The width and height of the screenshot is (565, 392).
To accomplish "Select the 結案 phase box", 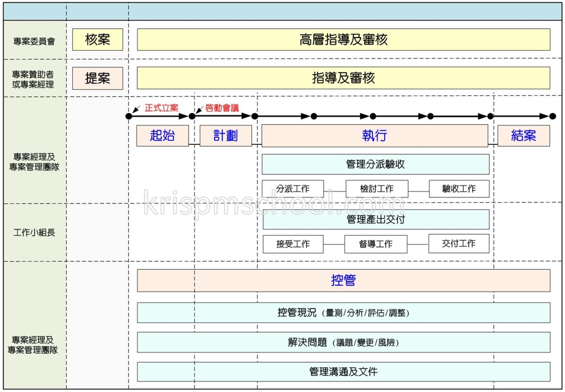I will (x=524, y=135).
